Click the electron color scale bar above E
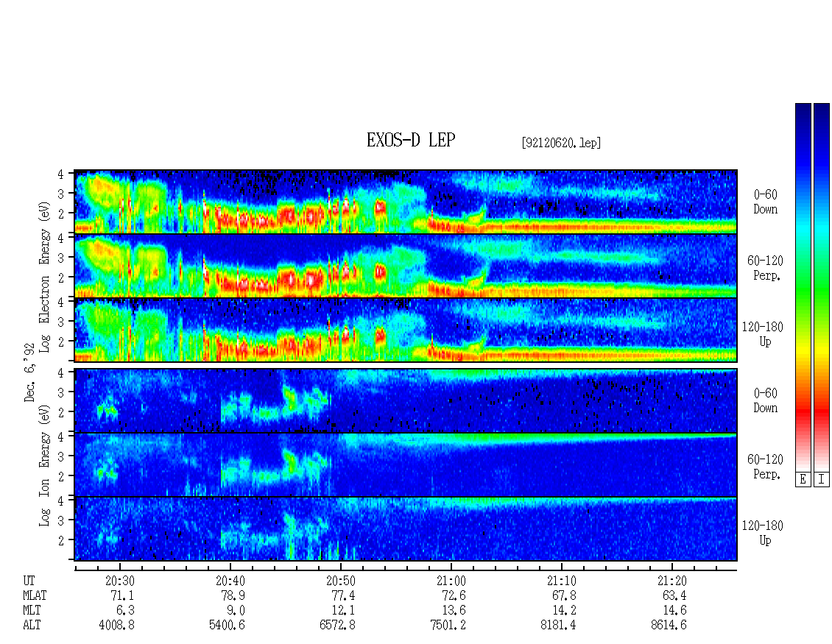 point(803,287)
